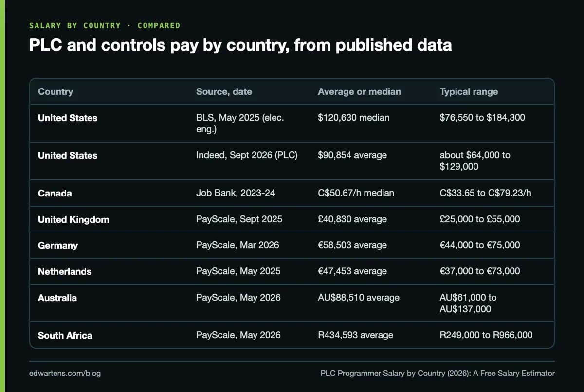Select the 'Germany' country cell
584x392 pixels.
(x=57, y=245)
